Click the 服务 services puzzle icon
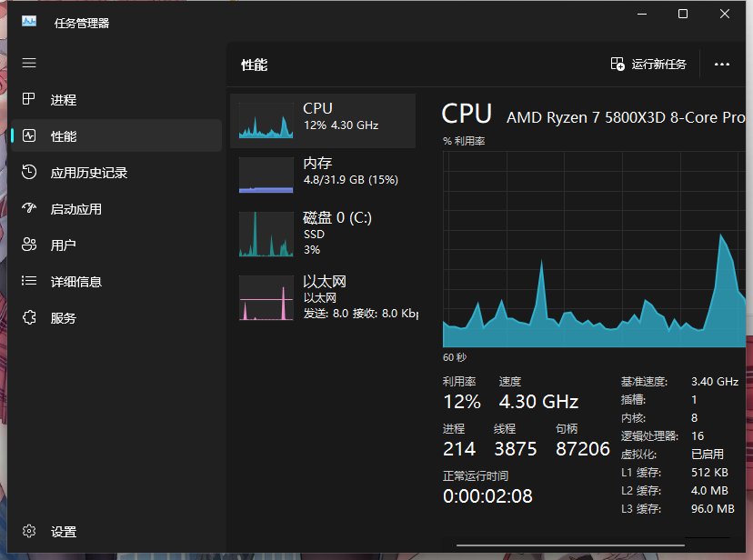 click(29, 318)
